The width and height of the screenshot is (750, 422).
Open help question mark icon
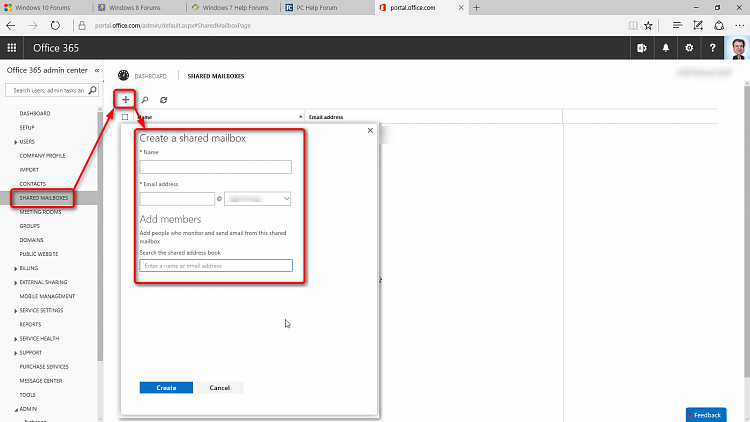712,48
